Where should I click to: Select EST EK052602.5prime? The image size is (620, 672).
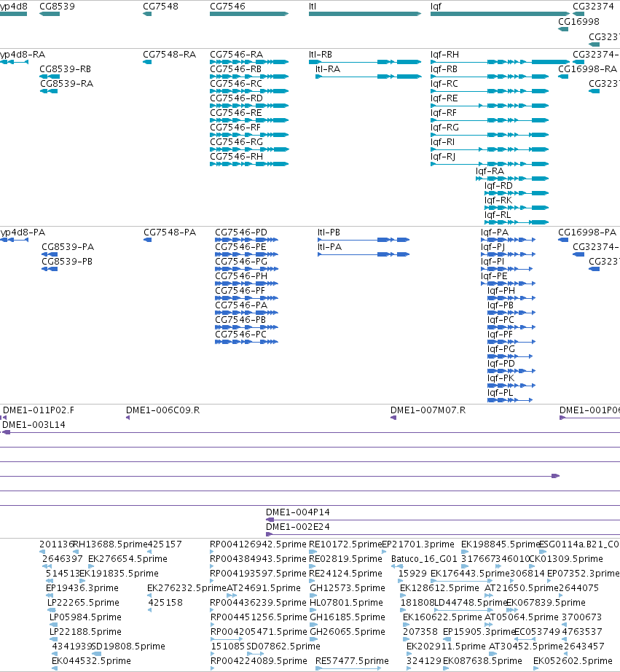[x=573, y=661]
